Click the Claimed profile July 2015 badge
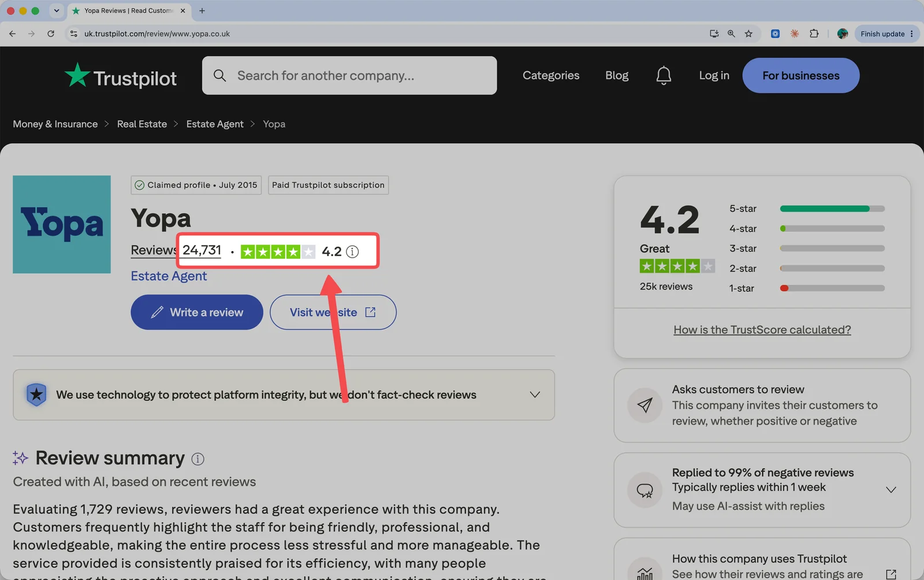Screen dimensions: 924x580 tap(196, 185)
